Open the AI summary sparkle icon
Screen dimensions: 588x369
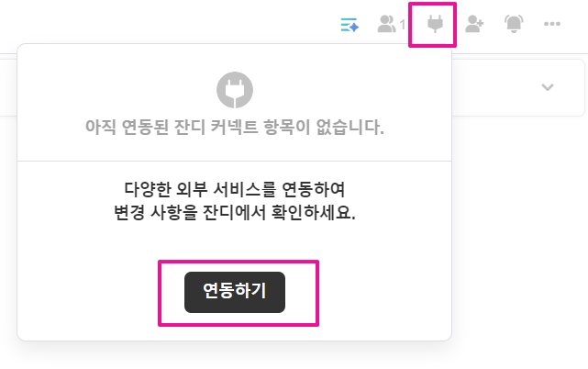coord(349,25)
